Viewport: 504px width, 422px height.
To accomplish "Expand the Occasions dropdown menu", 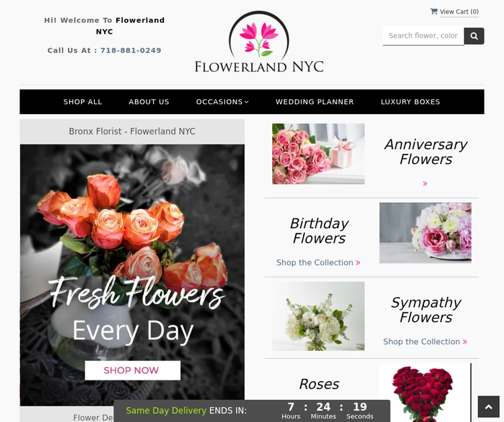I will click(x=222, y=102).
